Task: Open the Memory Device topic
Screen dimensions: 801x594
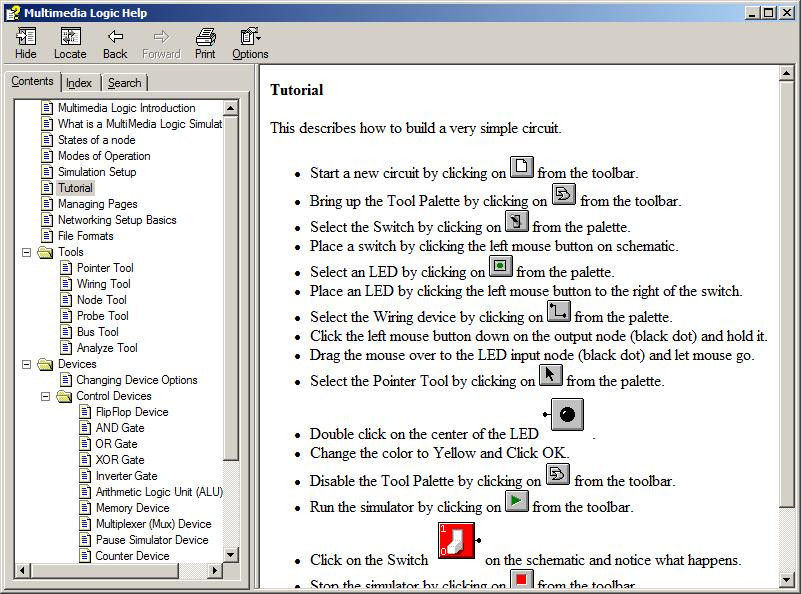Action: (133, 508)
